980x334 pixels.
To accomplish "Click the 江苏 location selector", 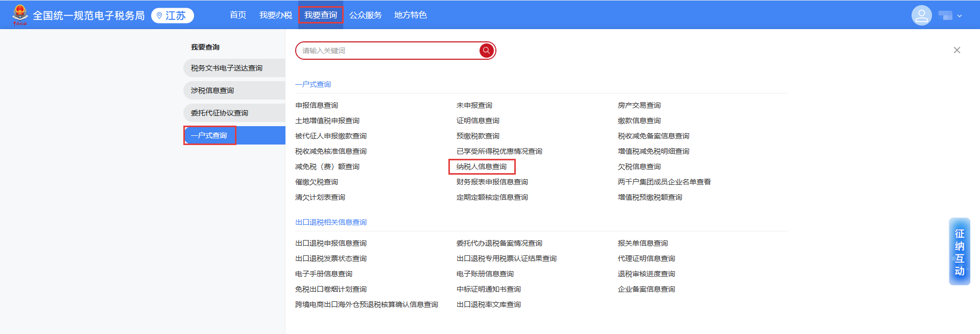I will point(173,16).
